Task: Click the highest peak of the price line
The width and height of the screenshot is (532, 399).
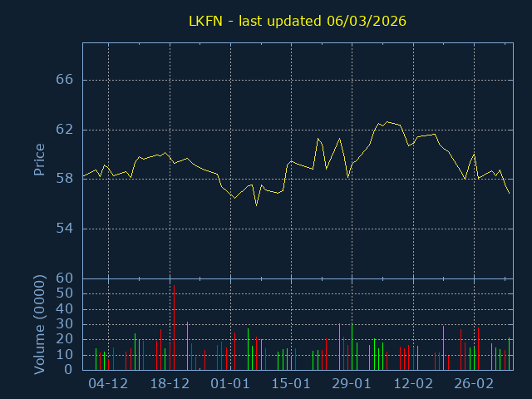Action: coord(387,121)
